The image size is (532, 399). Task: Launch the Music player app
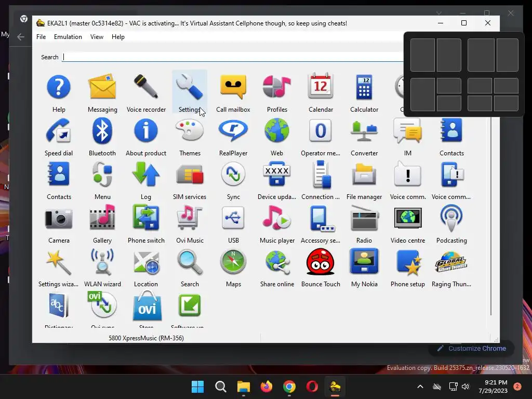pos(277,218)
